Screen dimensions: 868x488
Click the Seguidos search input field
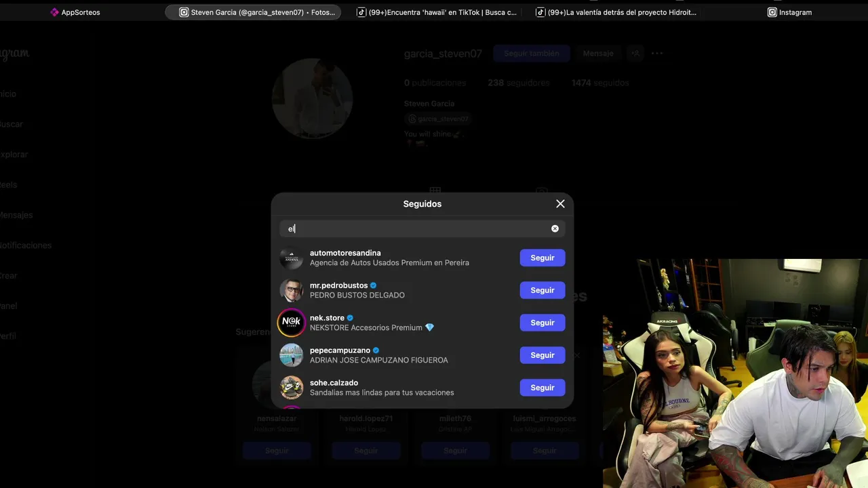(x=422, y=229)
